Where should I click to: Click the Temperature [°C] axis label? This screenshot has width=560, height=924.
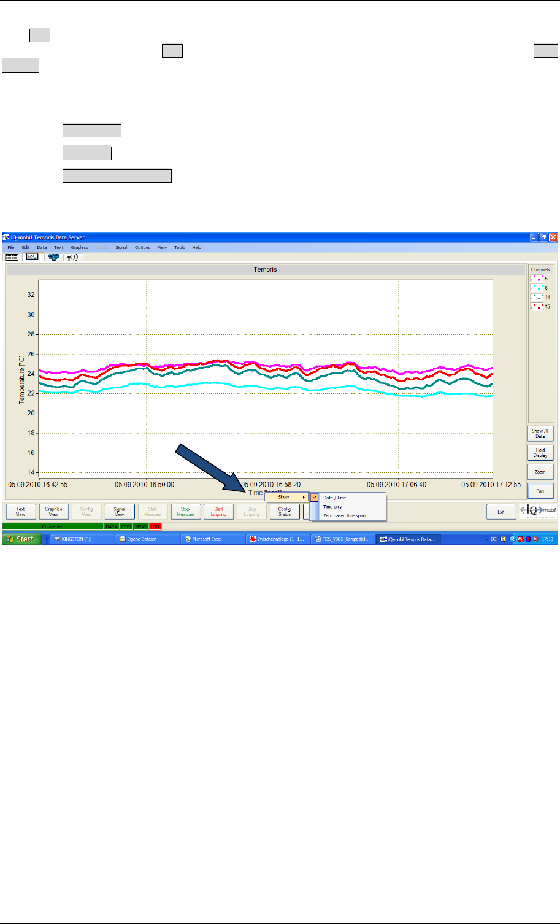click(x=22, y=379)
